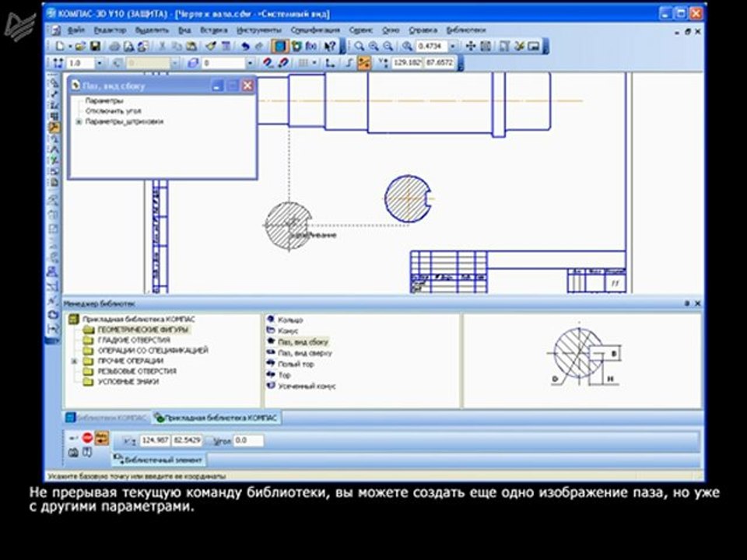
Task: Close the Менеджер библиотек panel
Action: click(697, 303)
